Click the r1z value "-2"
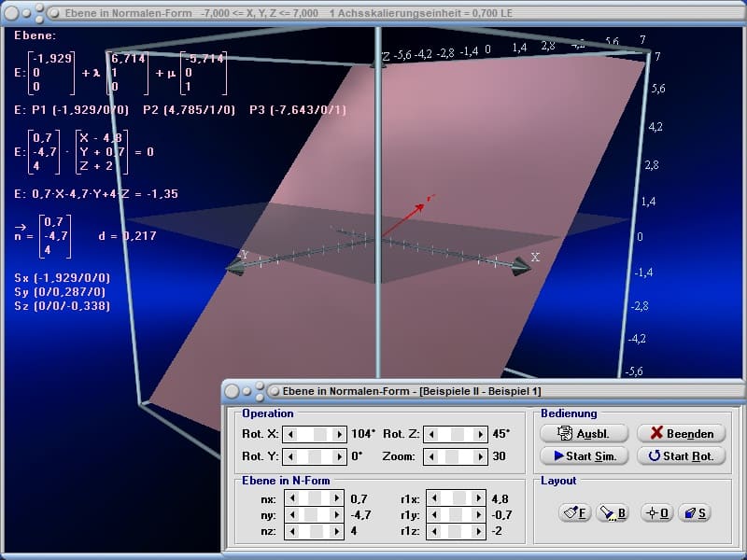Viewport: 747px width, 560px height. (497, 531)
